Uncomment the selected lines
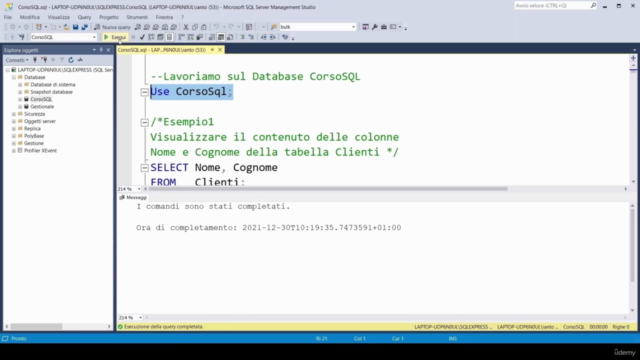This screenshot has height=360, width=640. (251, 37)
